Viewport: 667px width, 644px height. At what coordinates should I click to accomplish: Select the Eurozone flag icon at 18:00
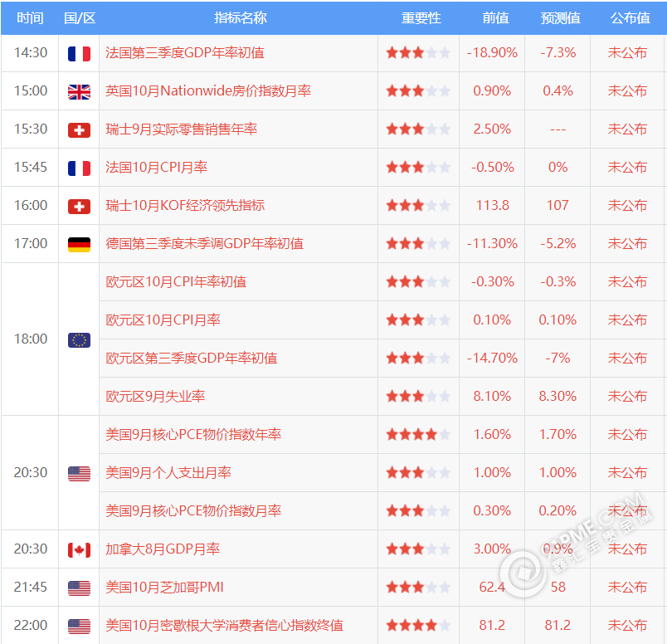point(79,339)
